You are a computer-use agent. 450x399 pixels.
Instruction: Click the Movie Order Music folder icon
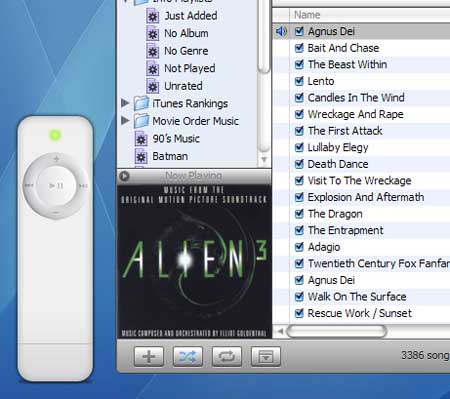(x=141, y=121)
